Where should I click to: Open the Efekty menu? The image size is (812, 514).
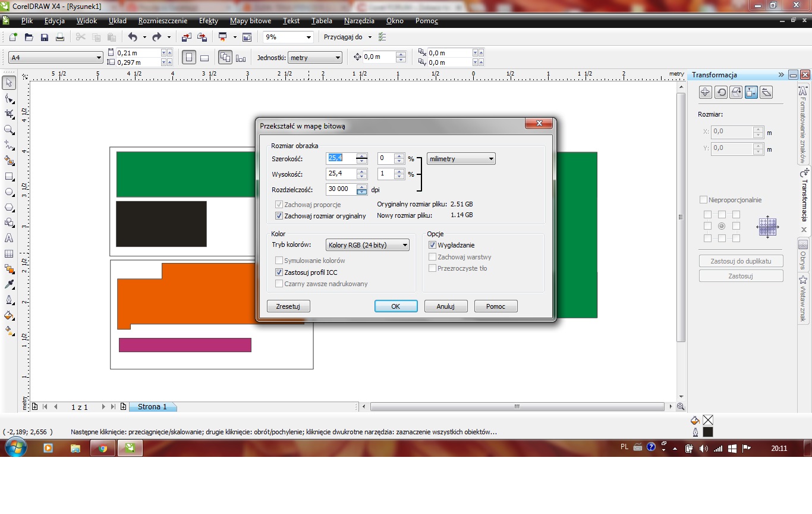coord(208,21)
